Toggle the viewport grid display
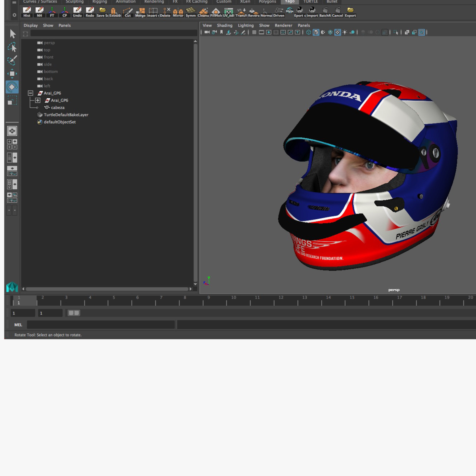476x476 pixels. click(254, 32)
